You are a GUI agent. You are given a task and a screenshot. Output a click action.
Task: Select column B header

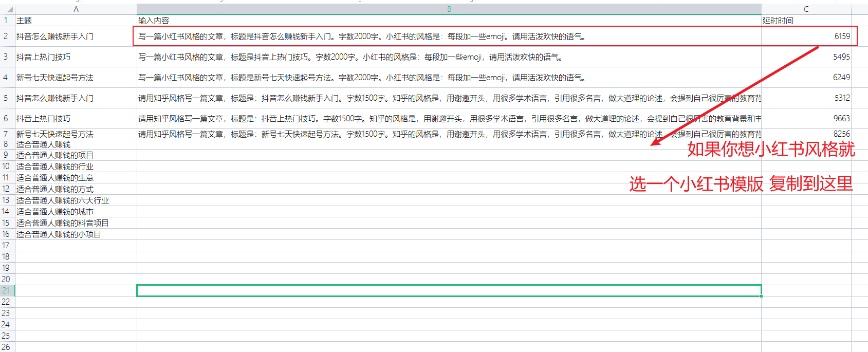coord(449,9)
